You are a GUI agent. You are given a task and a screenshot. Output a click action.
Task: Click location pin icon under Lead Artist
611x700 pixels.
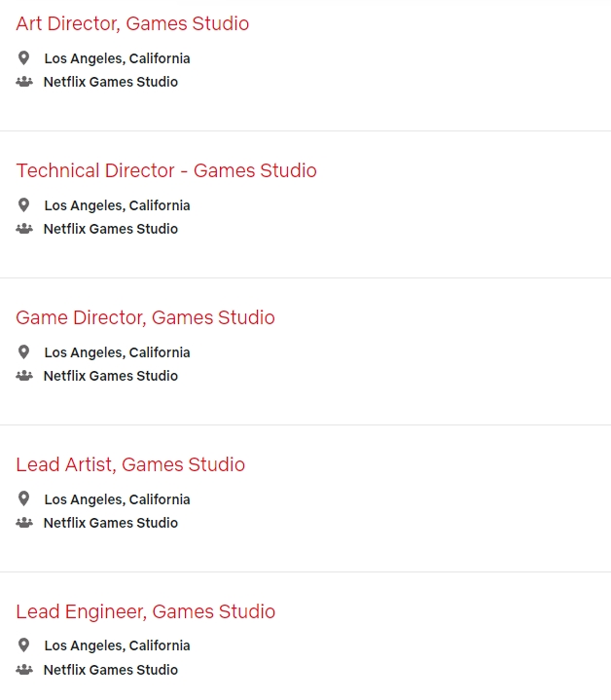tap(24, 498)
